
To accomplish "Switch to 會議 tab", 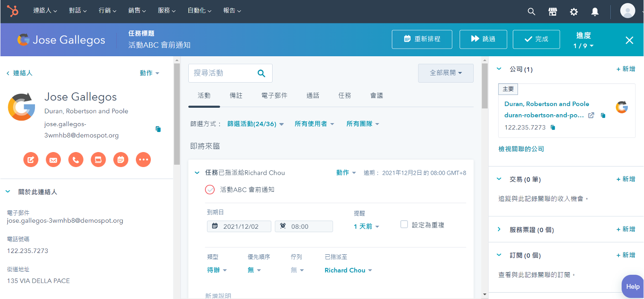I will 377,96.
